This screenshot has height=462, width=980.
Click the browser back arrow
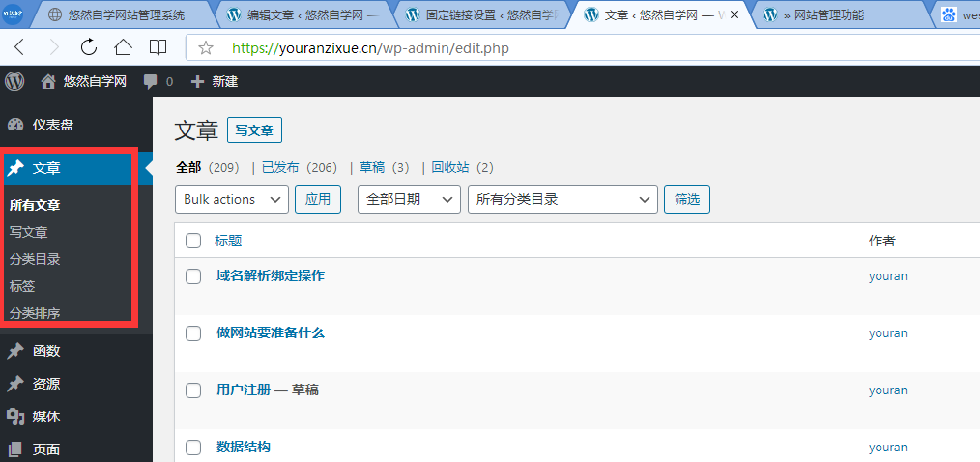19,47
